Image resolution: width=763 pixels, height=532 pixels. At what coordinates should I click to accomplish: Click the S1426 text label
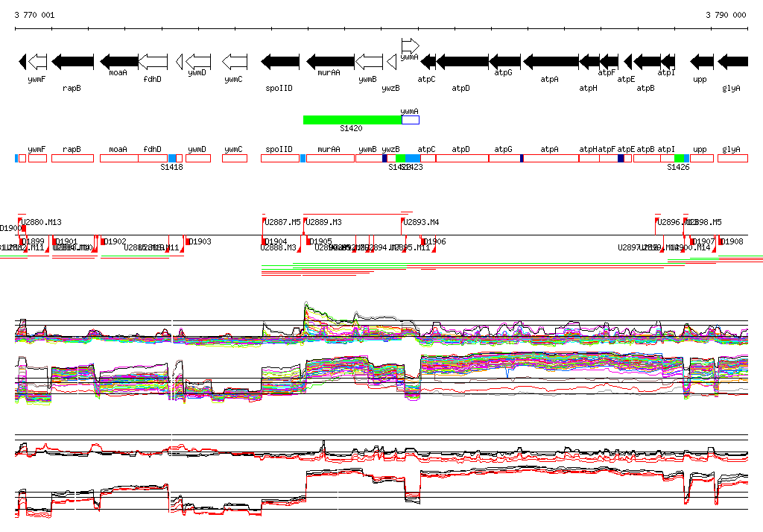(x=678, y=167)
